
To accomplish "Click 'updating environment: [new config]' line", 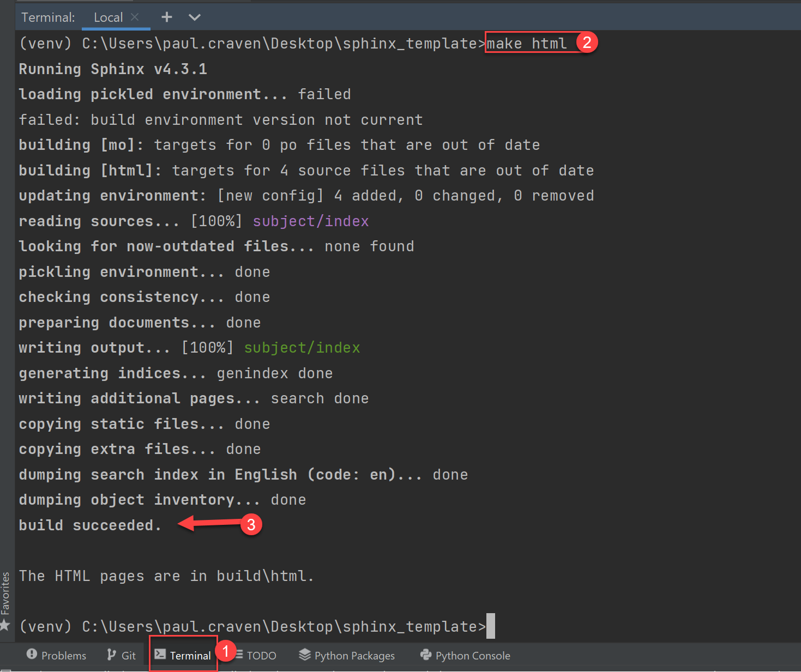I will [306, 196].
